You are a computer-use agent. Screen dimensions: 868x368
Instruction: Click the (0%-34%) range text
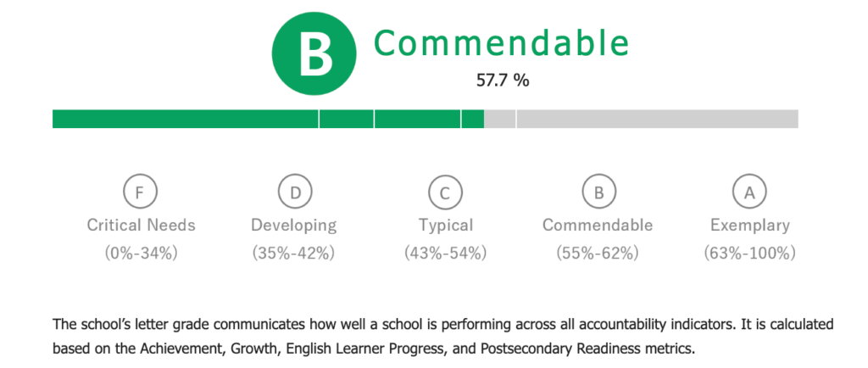click(142, 254)
